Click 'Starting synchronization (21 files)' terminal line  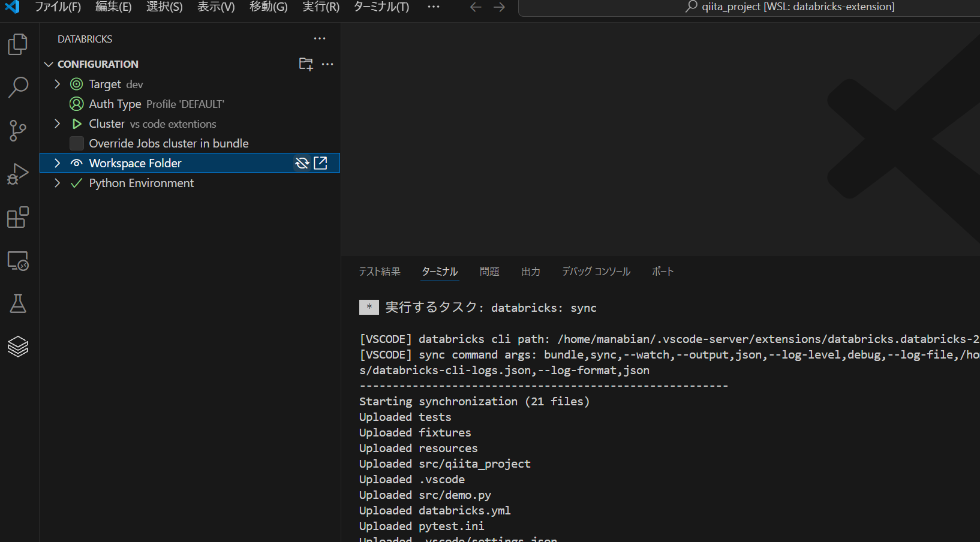pos(474,401)
